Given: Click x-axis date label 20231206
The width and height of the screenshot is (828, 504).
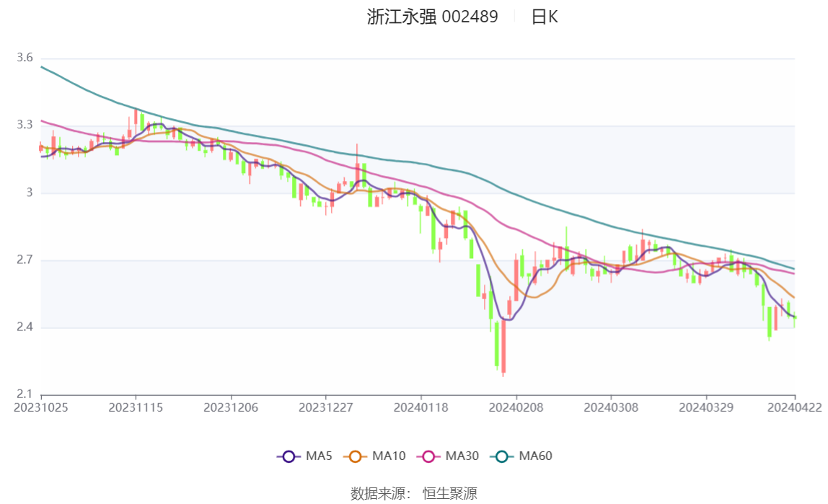Looking at the screenshot, I should coord(231,408).
